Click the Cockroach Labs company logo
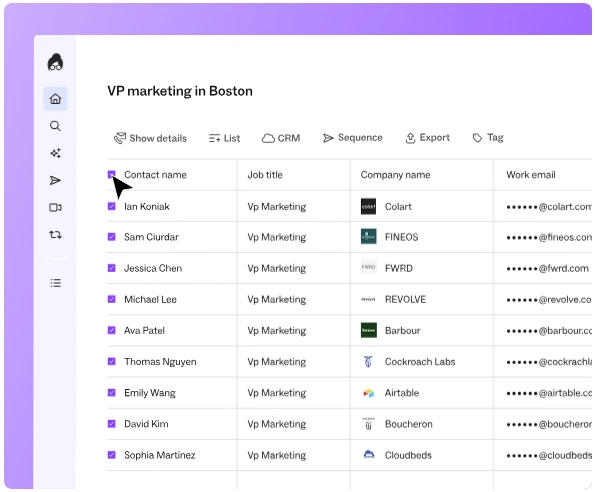The width and height of the screenshot is (596, 492). click(368, 362)
